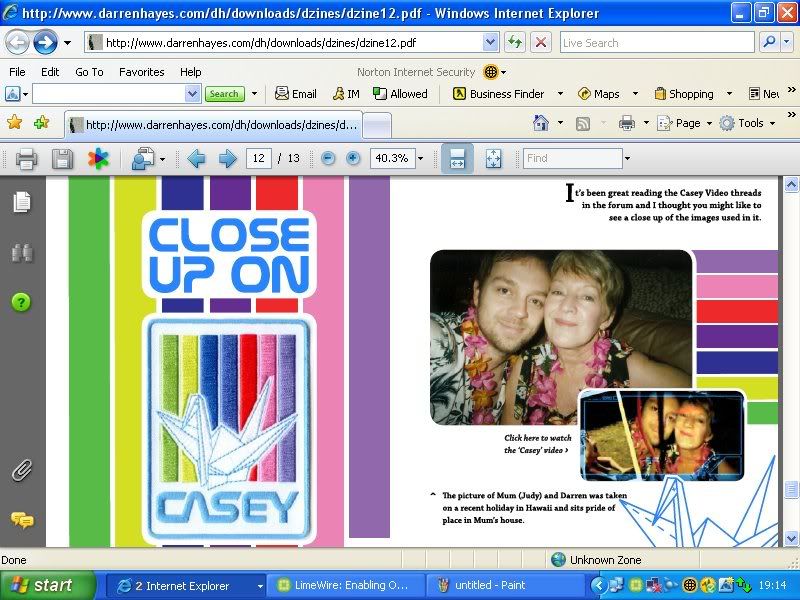Screen dimensions: 800x600
Task: Toggle fit width scrolling mode
Action: point(458,159)
